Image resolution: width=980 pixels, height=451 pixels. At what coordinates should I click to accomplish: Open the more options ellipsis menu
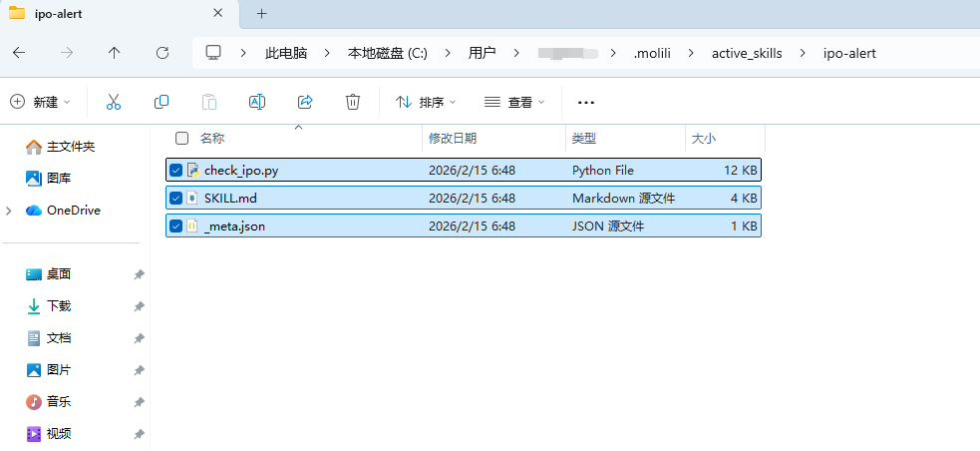click(x=586, y=102)
